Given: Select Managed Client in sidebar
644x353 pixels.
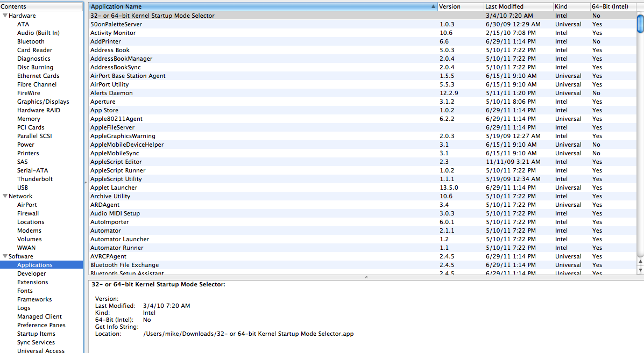Looking at the screenshot, I should [x=39, y=317].
